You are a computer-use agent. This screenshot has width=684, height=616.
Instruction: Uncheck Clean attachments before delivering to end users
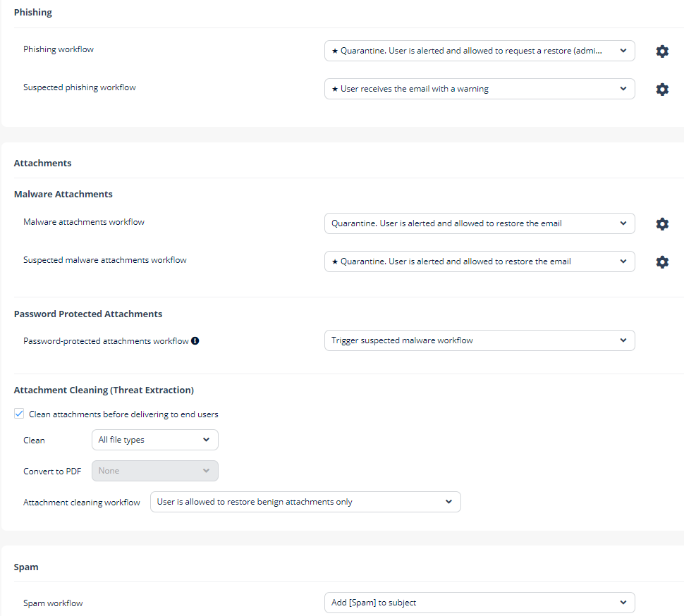pos(19,413)
